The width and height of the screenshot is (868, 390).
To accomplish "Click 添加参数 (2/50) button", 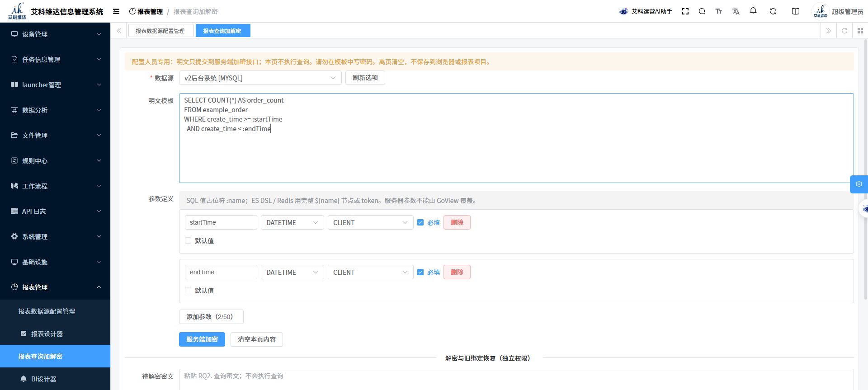I will [211, 317].
